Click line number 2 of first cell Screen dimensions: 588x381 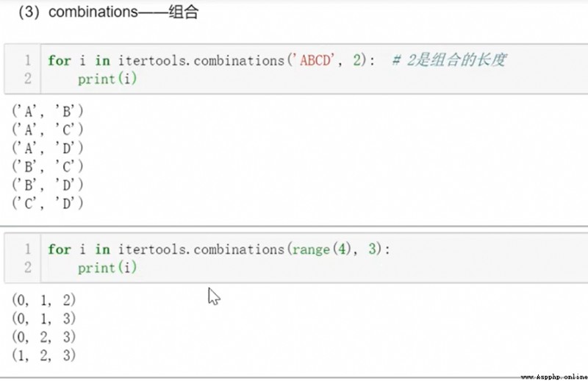click(x=28, y=79)
